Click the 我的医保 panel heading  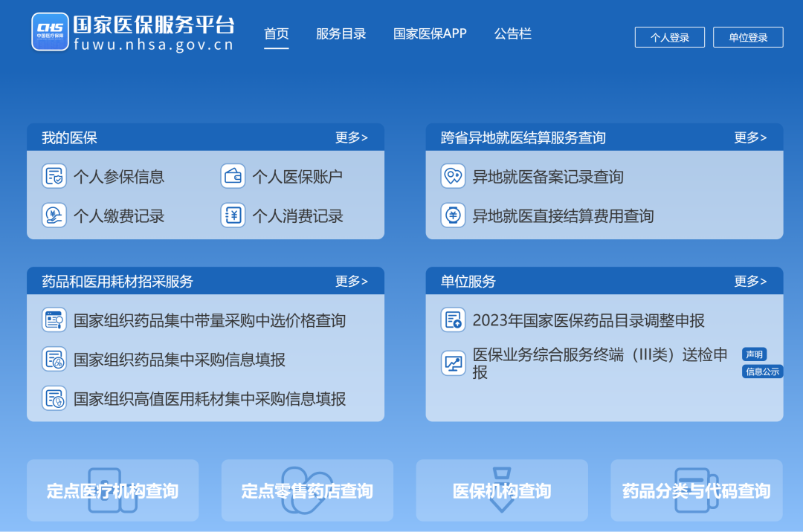click(69, 137)
